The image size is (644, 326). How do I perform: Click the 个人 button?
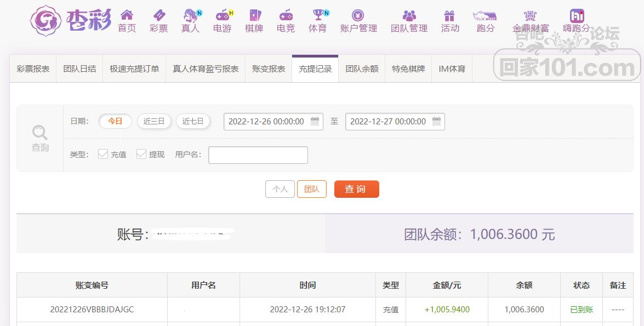pos(280,189)
